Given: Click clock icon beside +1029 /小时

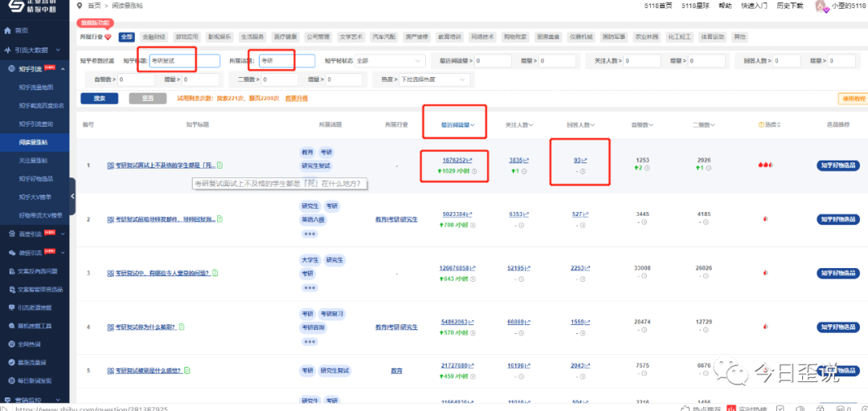Looking at the screenshot, I should coord(474,172).
